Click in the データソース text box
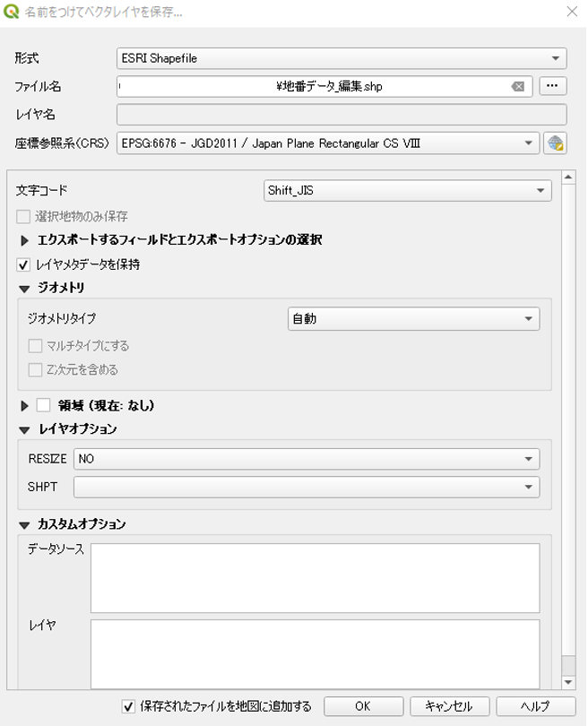 [x=314, y=577]
